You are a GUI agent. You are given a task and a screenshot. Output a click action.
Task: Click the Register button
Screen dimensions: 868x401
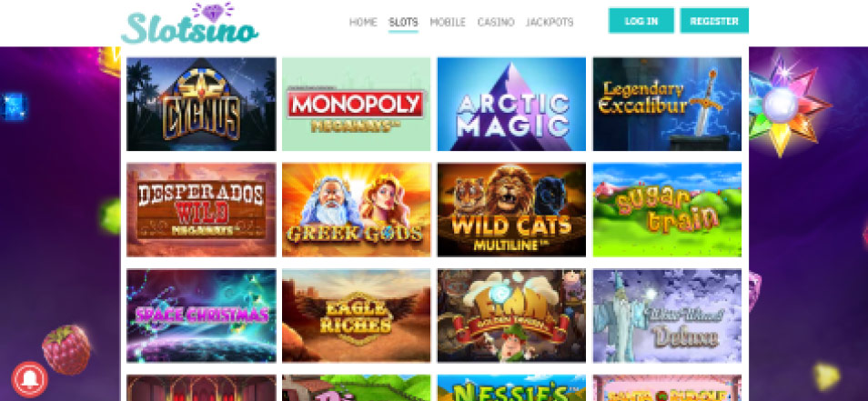point(714,21)
